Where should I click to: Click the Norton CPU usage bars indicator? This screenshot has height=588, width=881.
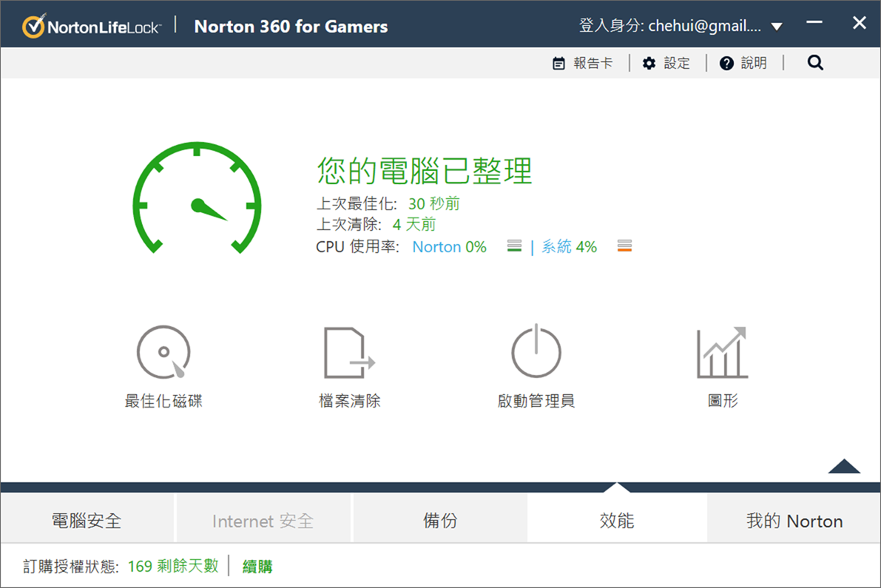tap(514, 246)
